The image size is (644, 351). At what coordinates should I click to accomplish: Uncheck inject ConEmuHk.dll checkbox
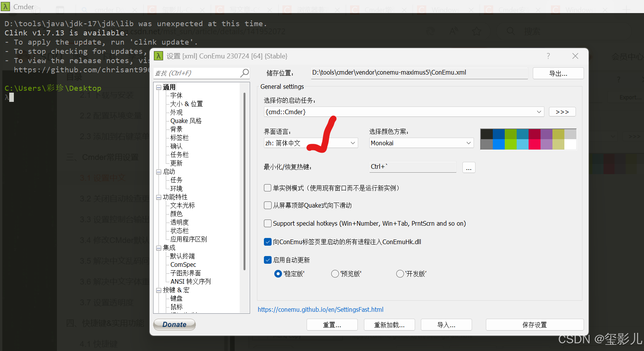(x=268, y=242)
